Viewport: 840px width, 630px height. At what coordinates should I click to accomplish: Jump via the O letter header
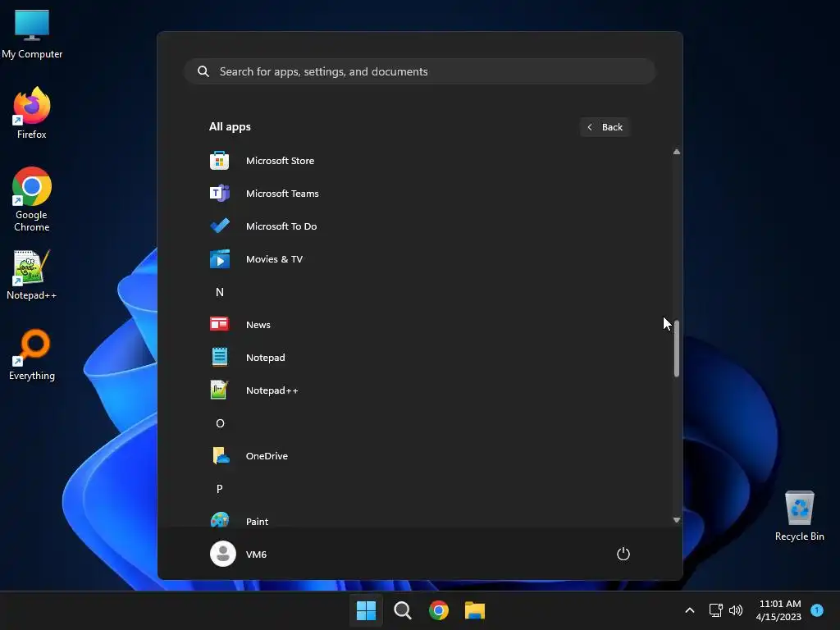tap(220, 423)
